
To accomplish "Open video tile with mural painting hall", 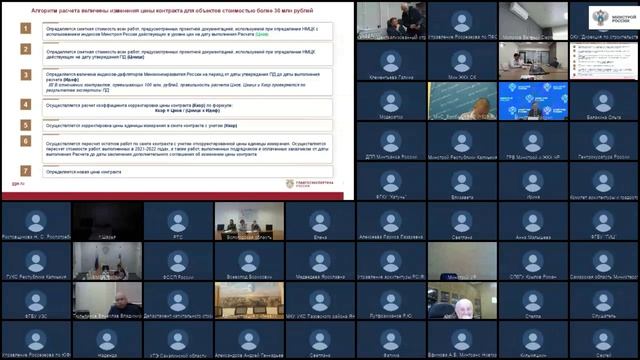I will tap(249, 300).
